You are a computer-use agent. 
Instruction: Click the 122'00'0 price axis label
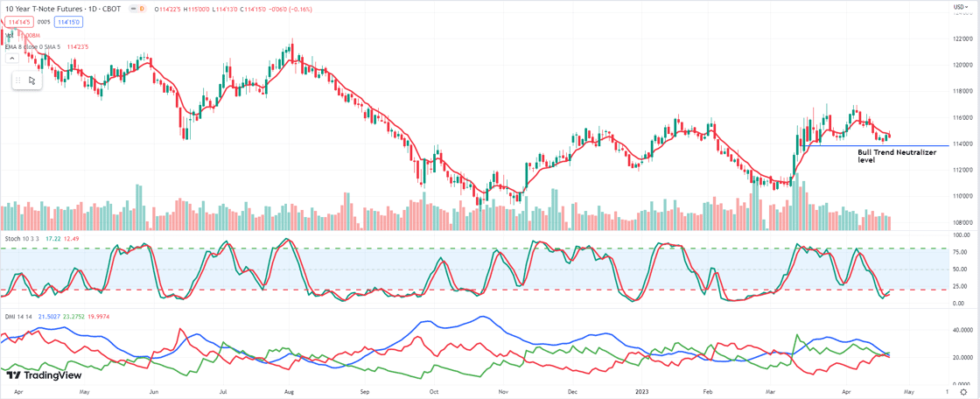(962, 38)
